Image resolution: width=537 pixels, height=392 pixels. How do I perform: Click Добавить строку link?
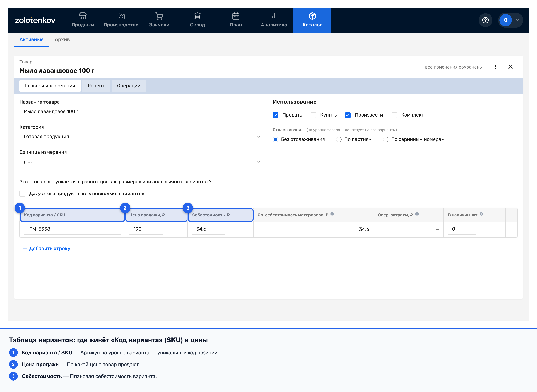(46, 249)
